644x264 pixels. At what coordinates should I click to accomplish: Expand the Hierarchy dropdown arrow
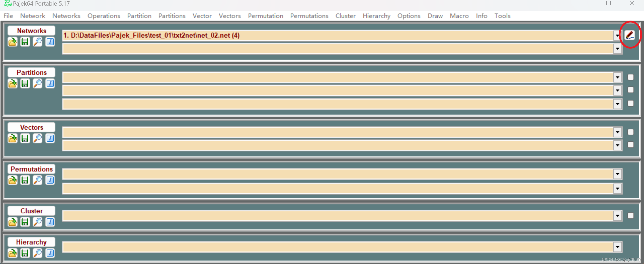[x=617, y=247]
